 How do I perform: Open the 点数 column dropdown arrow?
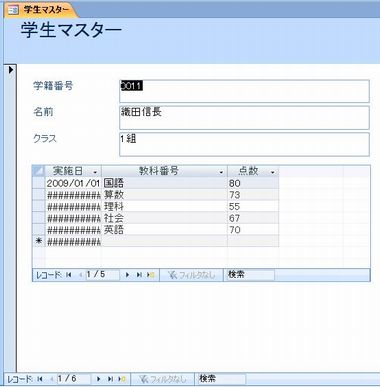pos(273,172)
